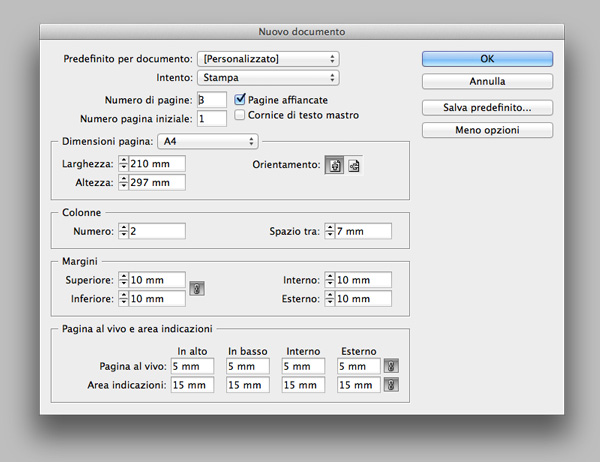
Task: Click the Margini Interno 10 mm field
Action: [364, 280]
